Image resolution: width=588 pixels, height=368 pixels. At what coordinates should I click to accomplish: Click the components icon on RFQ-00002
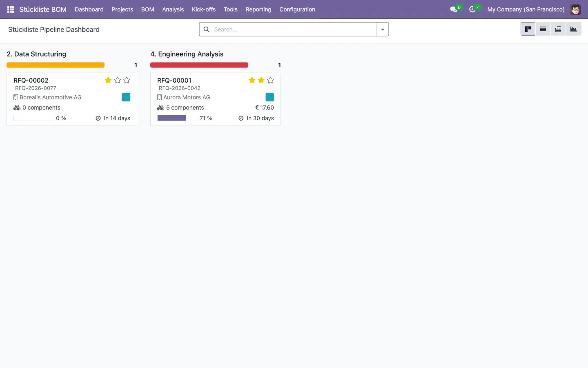click(17, 108)
